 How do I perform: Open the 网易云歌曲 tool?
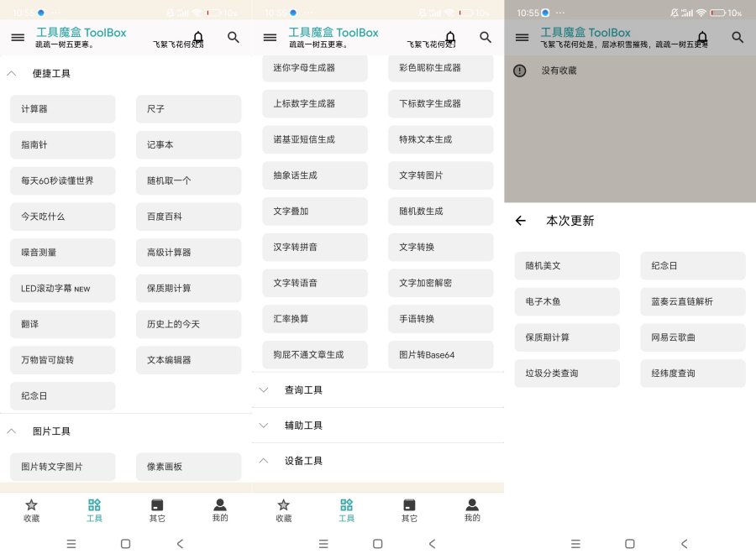point(692,337)
